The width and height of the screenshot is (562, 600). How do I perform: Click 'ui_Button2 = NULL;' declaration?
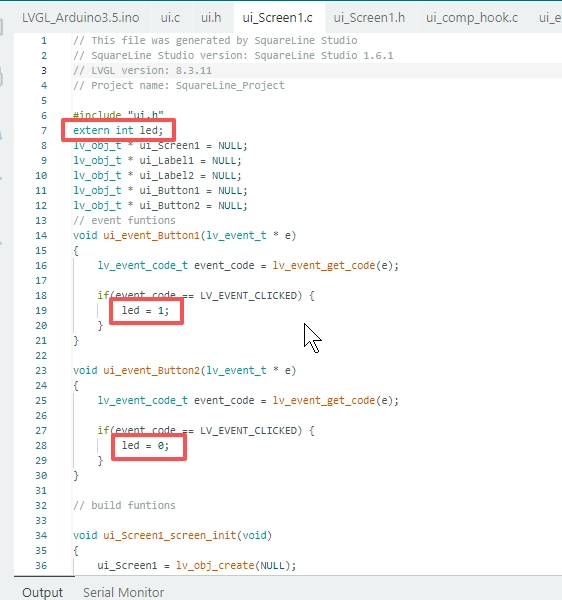pyautogui.click(x=194, y=205)
